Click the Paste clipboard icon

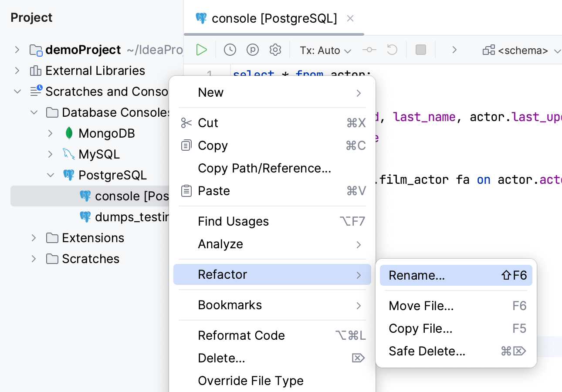[x=186, y=191]
